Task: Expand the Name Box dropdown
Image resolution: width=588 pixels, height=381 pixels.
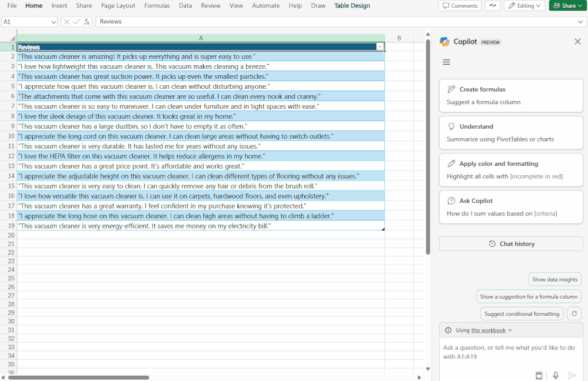Action: 53,22
